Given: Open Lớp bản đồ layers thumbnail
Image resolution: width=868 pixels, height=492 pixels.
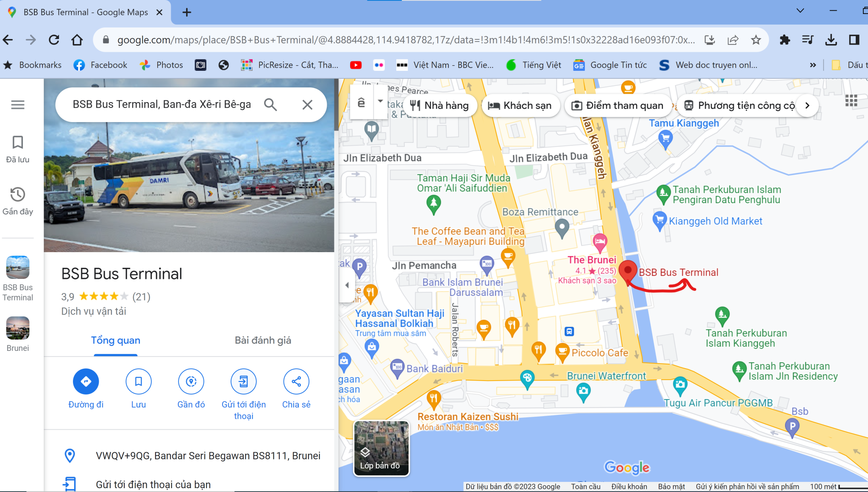Looking at the screenshot, I should click(381, 448).
